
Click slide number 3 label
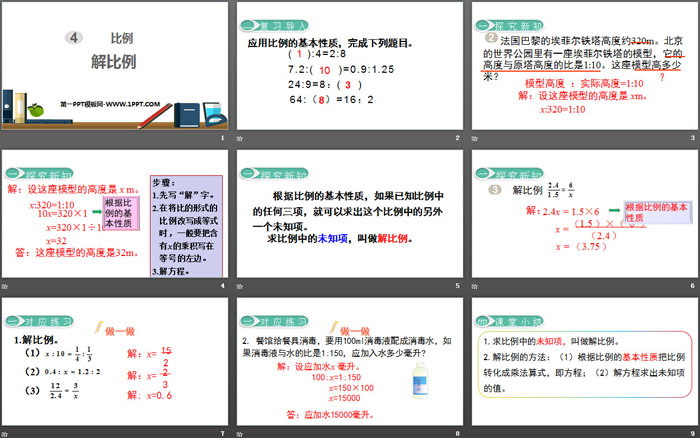[x=693, y=138]
